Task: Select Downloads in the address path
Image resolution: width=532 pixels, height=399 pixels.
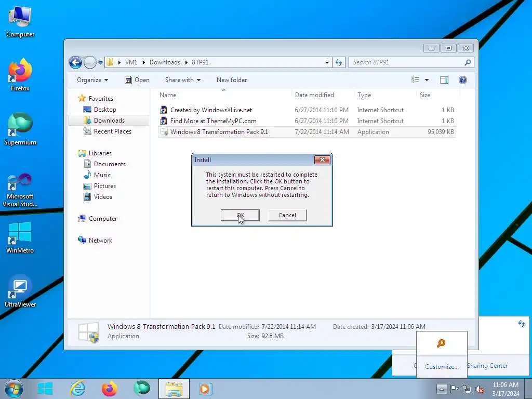Action: coord(165,62)
